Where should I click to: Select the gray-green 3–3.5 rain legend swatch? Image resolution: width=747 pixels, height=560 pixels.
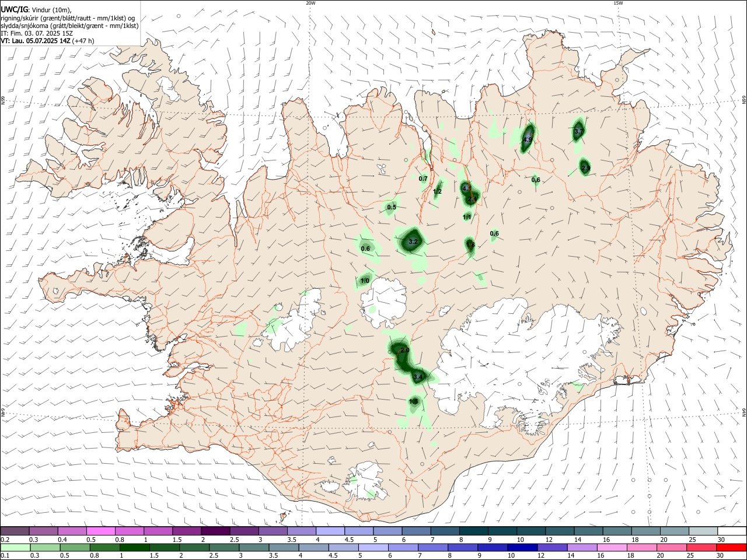(x=254, y=548)
